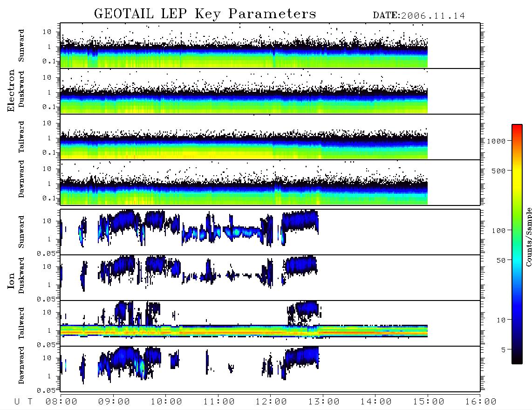Click the 50 tick label on the colorbar
Viewport: 532px width, 410px height.
click(x=501, y=260)
